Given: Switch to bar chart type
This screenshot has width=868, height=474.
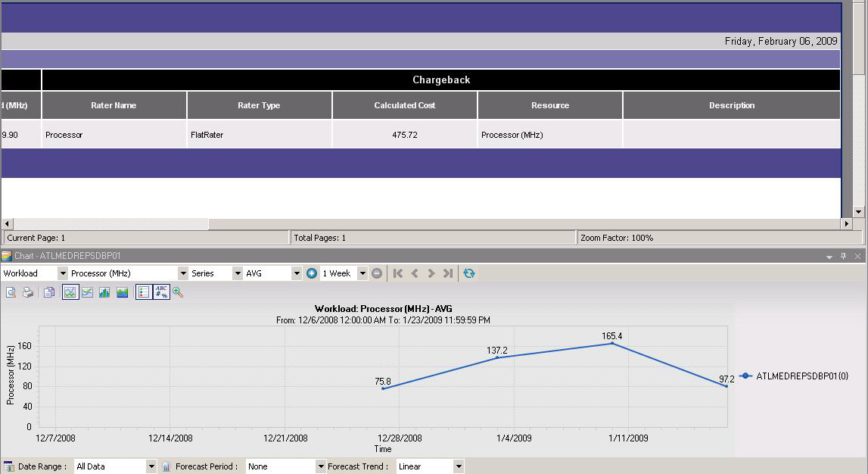Looking at the screenshot, I should click(104, 292).
